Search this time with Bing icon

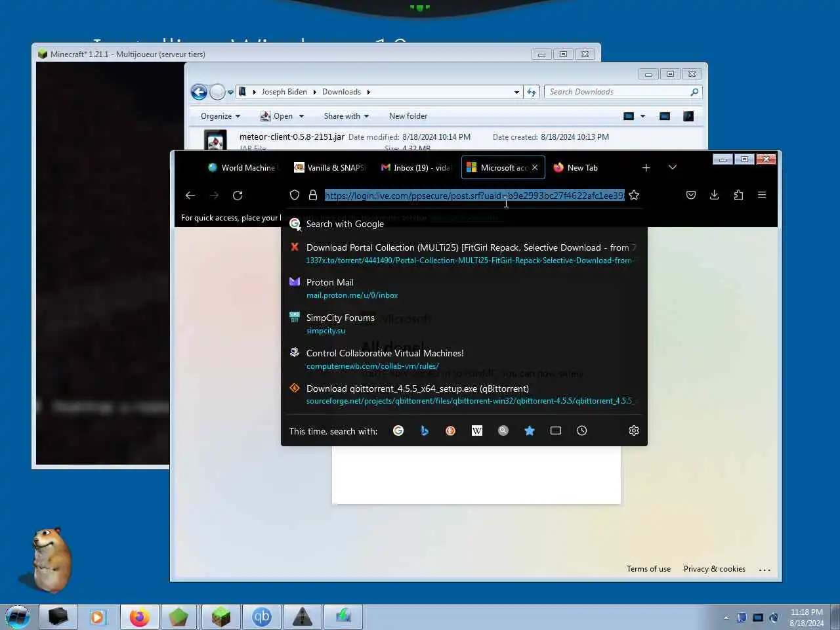pyautogui.click(x=425, y=430)
